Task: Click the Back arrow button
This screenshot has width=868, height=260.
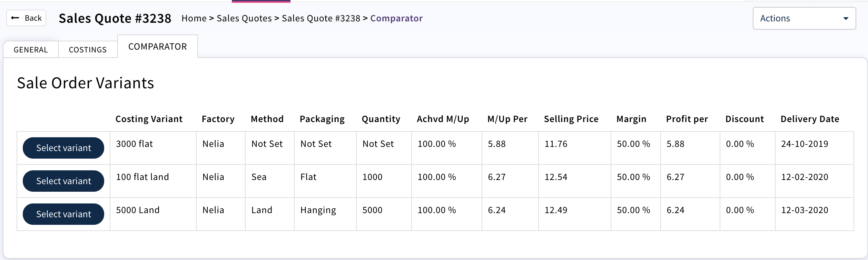Action: (26, 18)
